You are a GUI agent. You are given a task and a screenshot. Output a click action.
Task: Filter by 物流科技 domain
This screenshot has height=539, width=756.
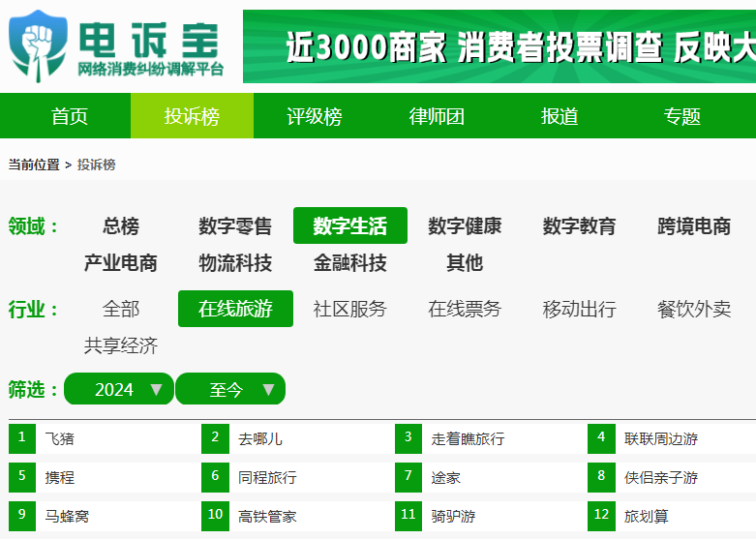point(235,263)
